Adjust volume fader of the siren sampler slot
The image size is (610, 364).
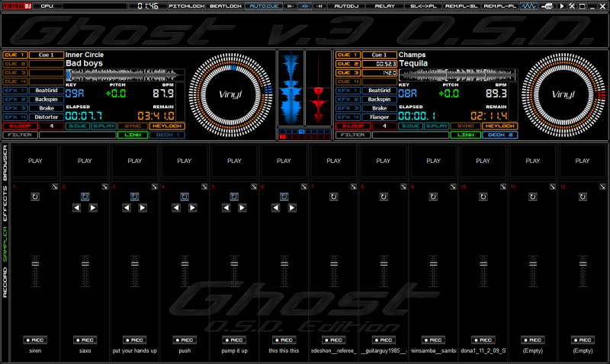pyautogui.click(x=35, y=263)
